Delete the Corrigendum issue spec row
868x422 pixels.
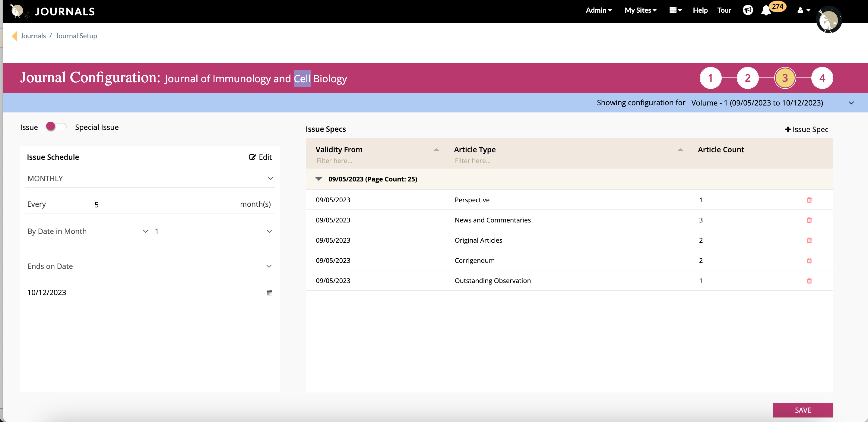click(x=809, y=261)
